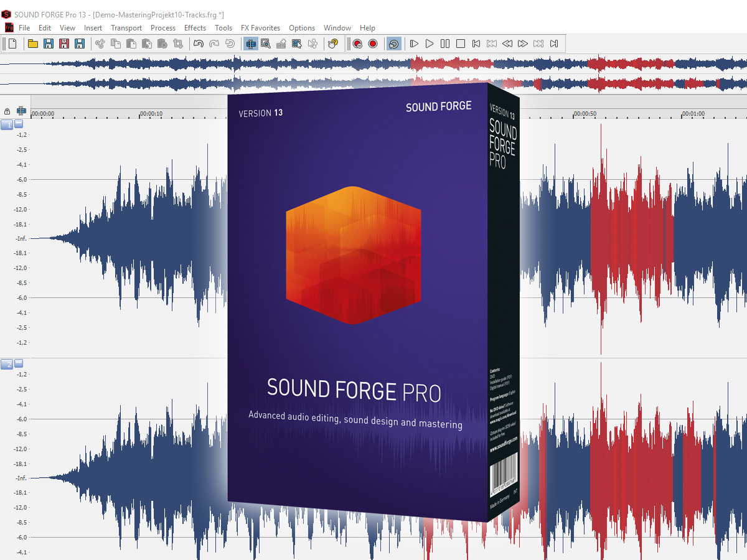Open the track 1 number menu
Screen dimensions: 747x560
7,124
